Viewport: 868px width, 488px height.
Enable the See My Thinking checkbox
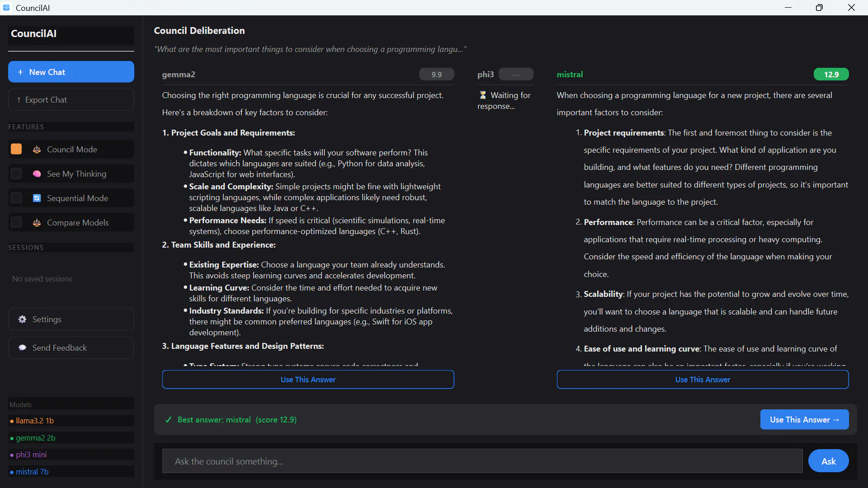(16, 174)
